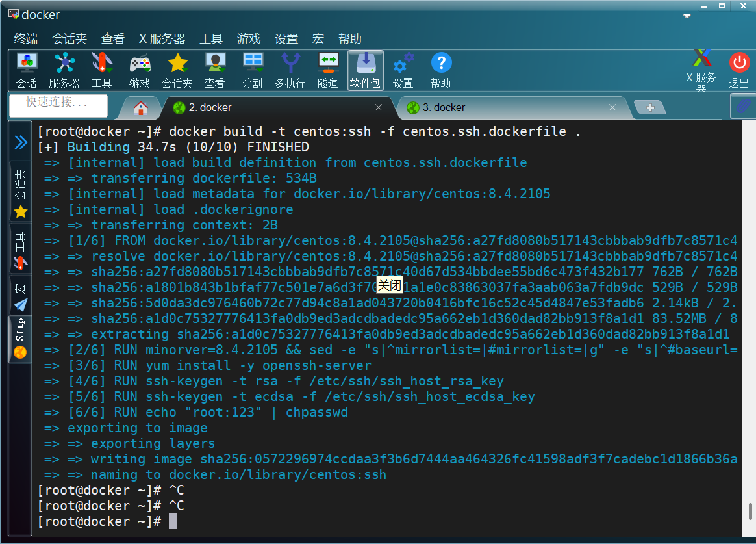756x544 pixels.
Task: Add a new tab with plus button
Action: [x=650, y=107]
